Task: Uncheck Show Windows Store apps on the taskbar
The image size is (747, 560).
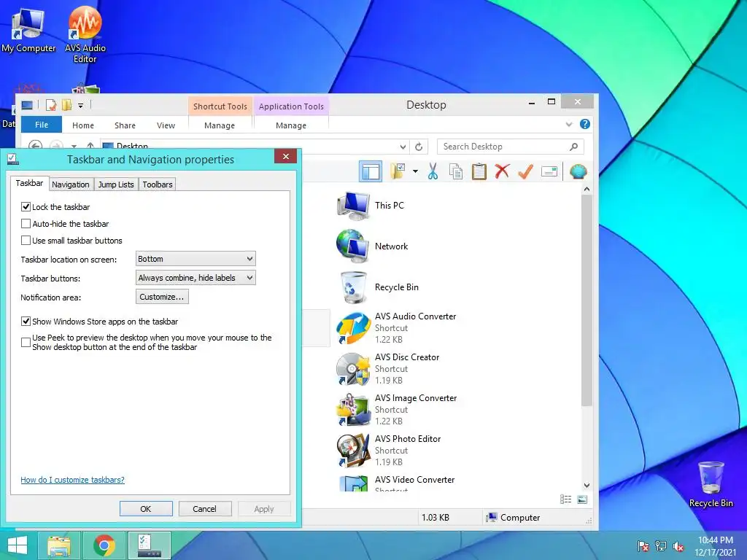Action: click(x=26, y=322)
